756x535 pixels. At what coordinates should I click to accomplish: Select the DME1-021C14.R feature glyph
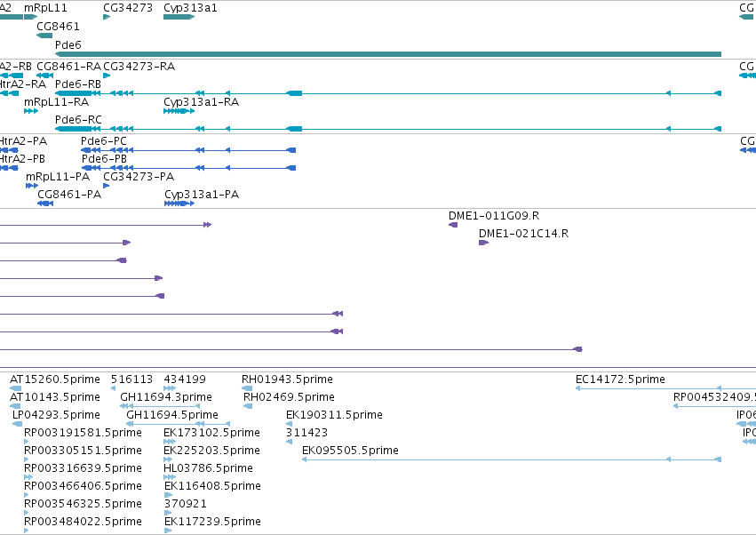pos(483,243)
